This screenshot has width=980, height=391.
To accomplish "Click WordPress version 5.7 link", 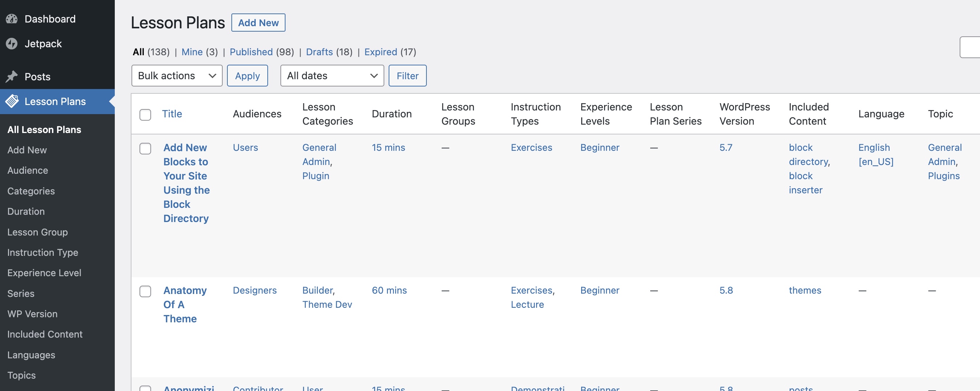I will (726, 147).
